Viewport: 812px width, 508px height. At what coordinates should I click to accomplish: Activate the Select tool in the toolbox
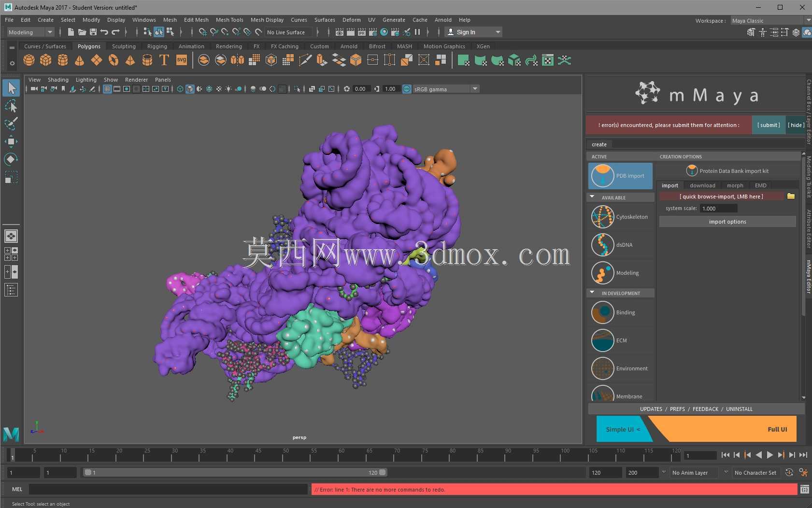coord(11,88)
